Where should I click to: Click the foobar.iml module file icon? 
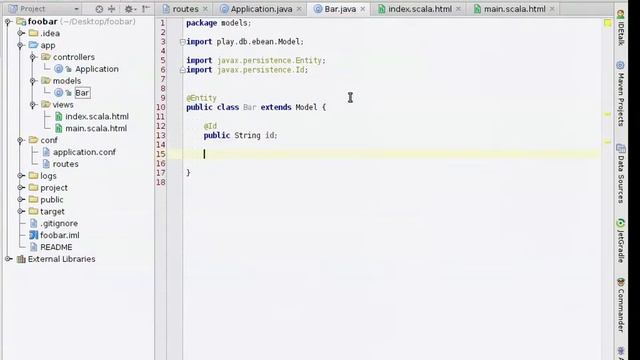tap(33, 235)
